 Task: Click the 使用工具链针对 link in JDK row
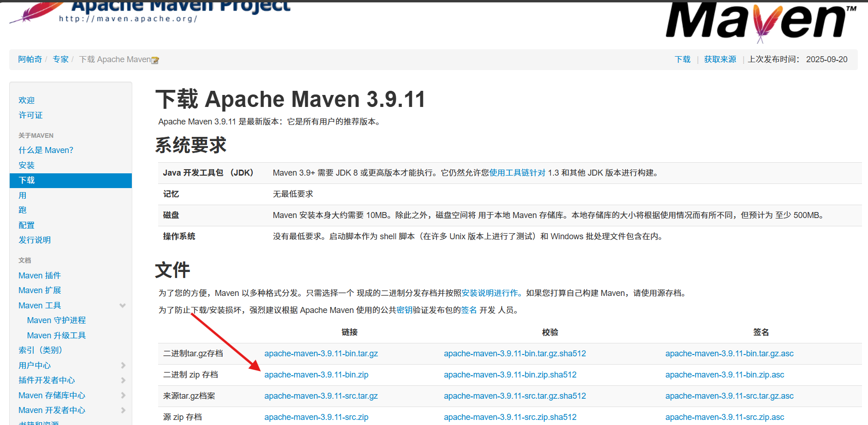point(518,173)
